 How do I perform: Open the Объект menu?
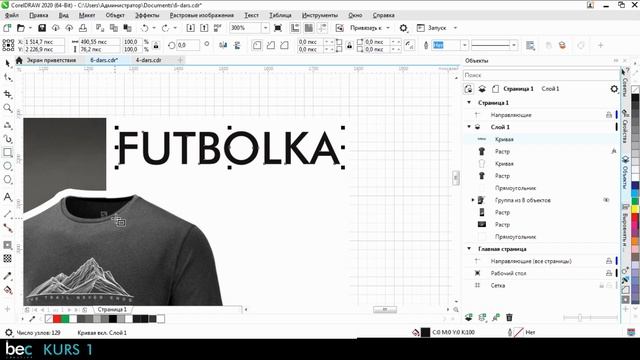click(115, 15)
